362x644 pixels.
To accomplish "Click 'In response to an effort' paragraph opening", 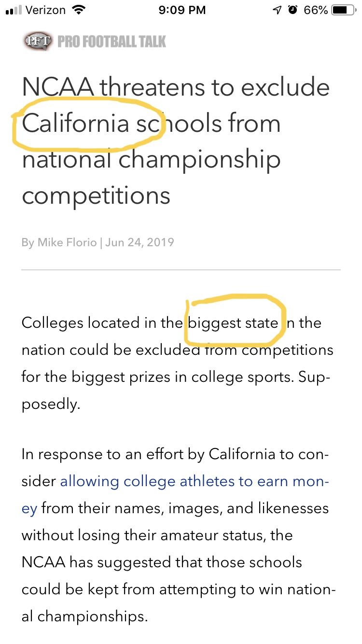I will [x=113, y=454].
